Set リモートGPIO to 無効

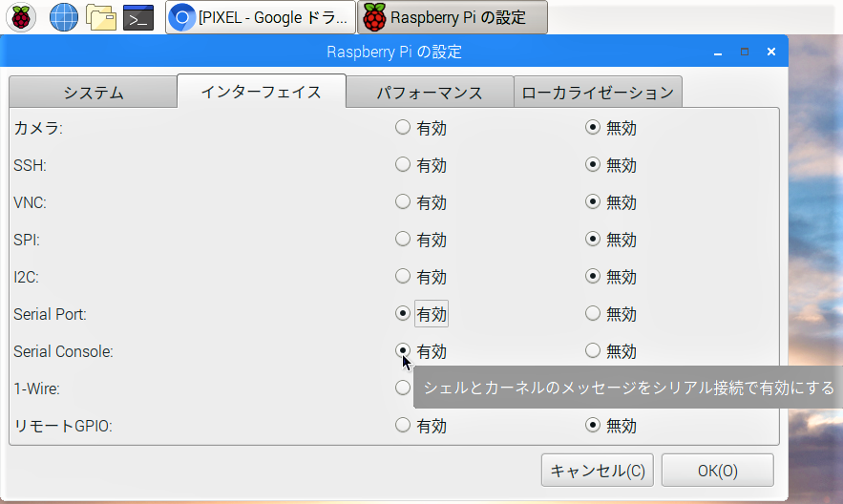[593, 425]
